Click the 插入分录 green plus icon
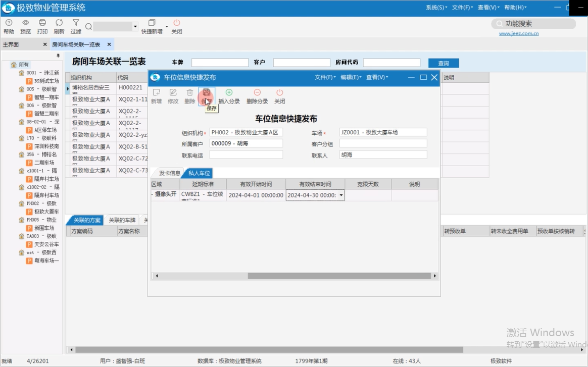Viewport: 588px width, 367px height. 229,93
